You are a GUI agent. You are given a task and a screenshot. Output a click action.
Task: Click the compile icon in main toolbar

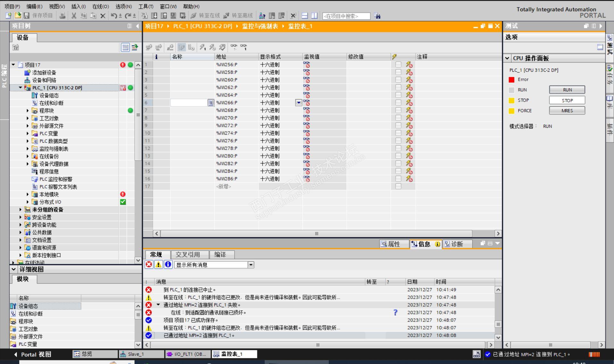tap(145, 15)
